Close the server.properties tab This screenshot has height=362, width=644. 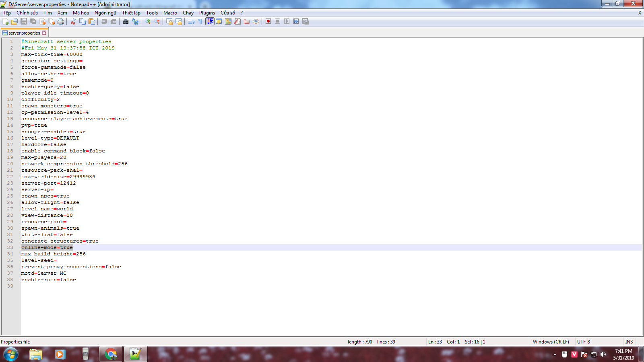click(x=44, y=33)
